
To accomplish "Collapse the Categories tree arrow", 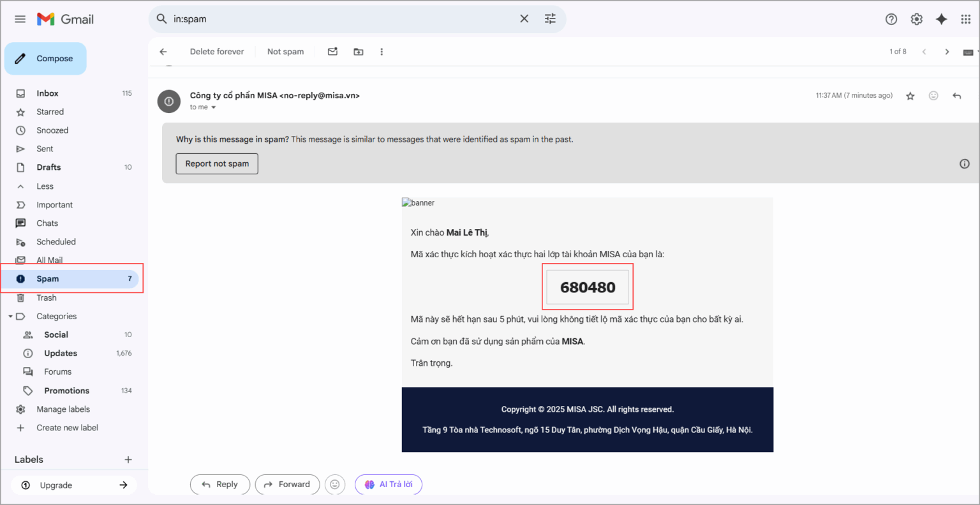I will 10,316.
